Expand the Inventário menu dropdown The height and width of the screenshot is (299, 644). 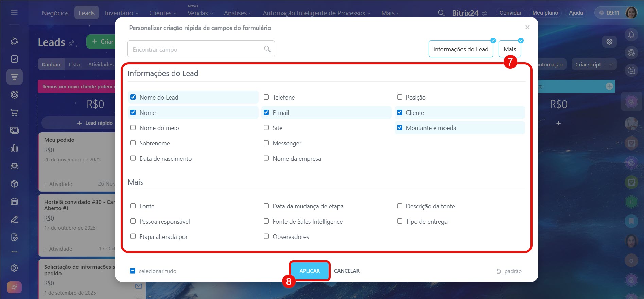pyautogui.click(x=121, y=13)
